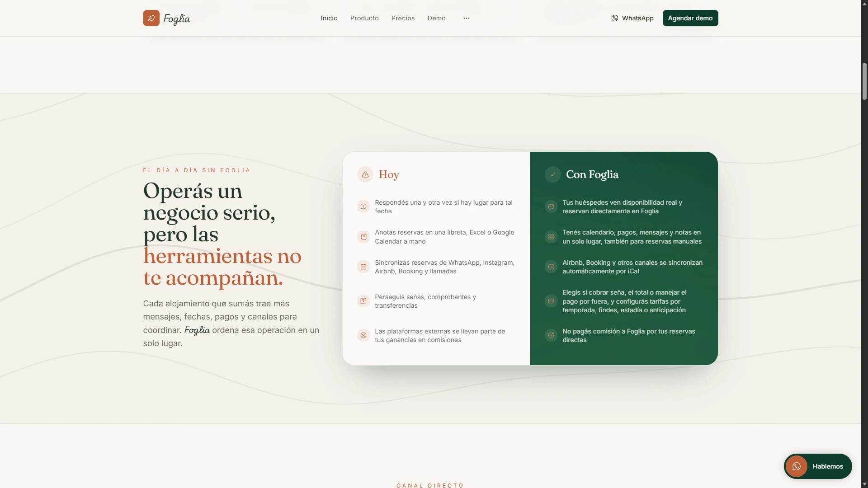Click the notebook icon beside Anotás reservas

coord(363,237)
